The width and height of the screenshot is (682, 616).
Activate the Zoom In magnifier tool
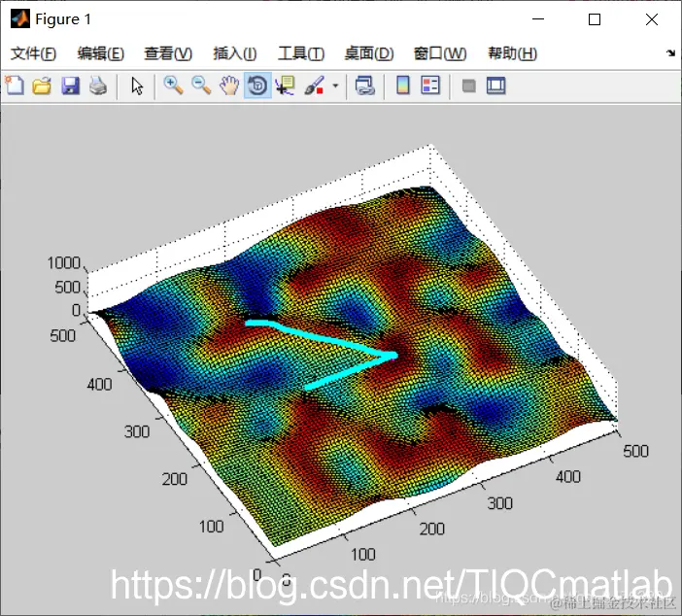(x=173, y=86)
